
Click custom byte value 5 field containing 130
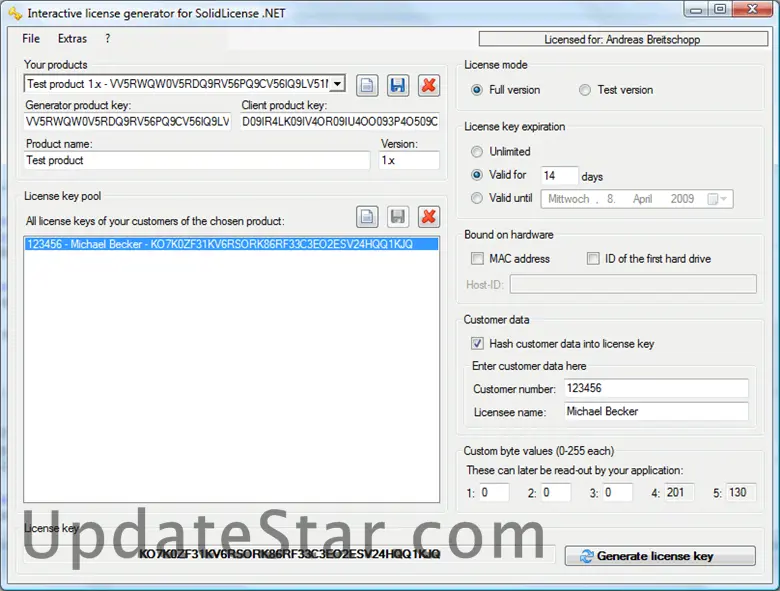741,492
